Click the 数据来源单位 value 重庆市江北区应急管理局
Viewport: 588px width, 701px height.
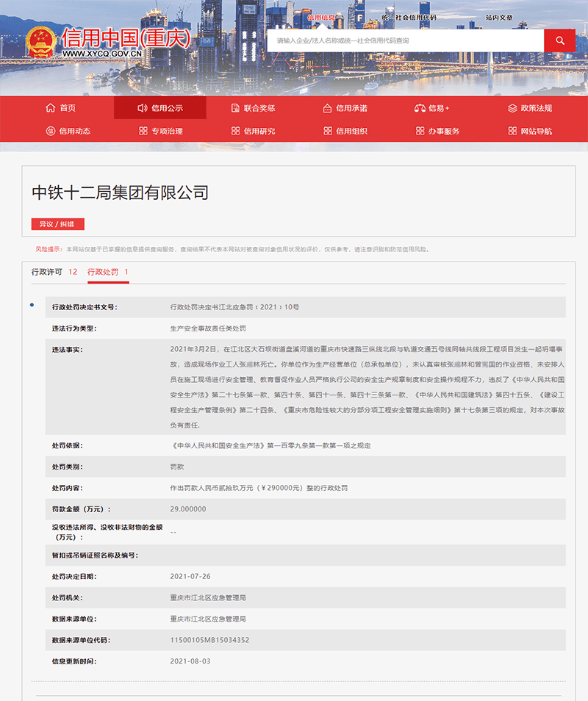click(x=208, y=619)
